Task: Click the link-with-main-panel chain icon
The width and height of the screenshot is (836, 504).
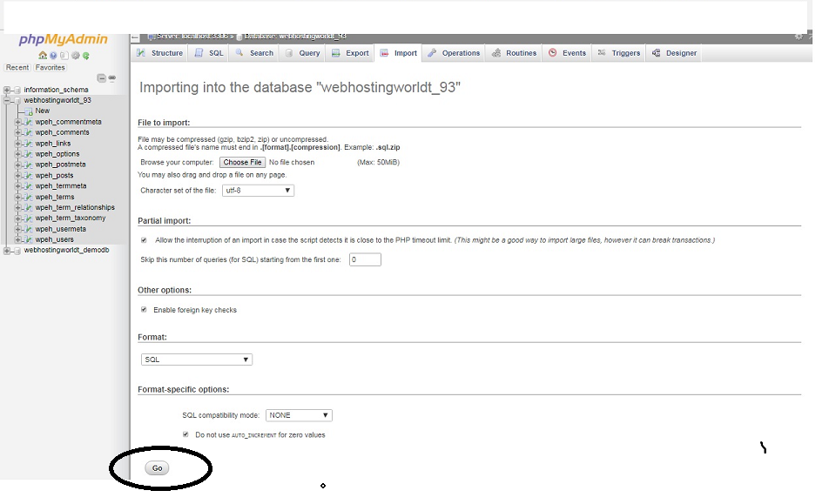Action: coord(112,78)
